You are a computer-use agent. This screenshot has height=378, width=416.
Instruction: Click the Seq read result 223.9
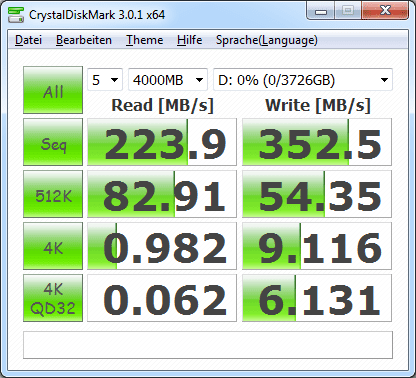(x=162, y=142)
